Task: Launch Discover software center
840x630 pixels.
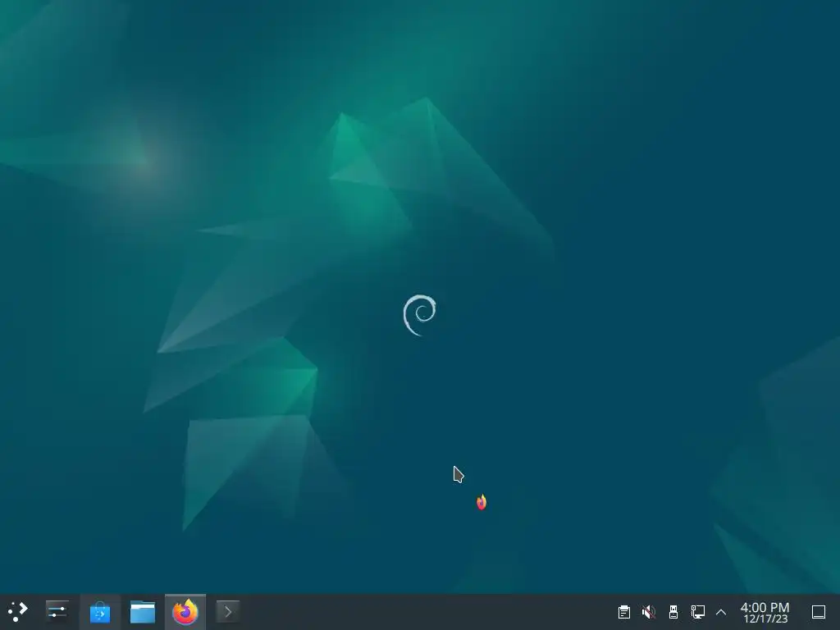Action: (x=99, y=611)
